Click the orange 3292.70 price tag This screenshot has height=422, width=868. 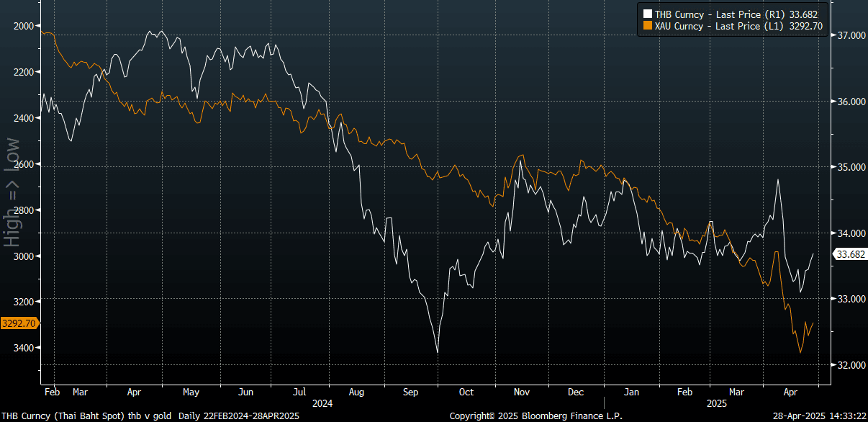point(19,324)
